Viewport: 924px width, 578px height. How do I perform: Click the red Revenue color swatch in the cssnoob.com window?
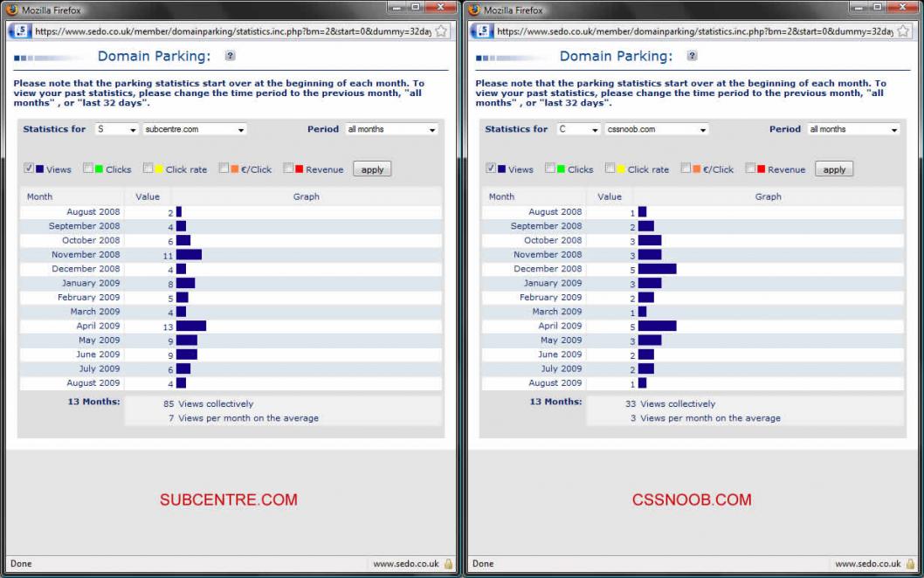761,169
